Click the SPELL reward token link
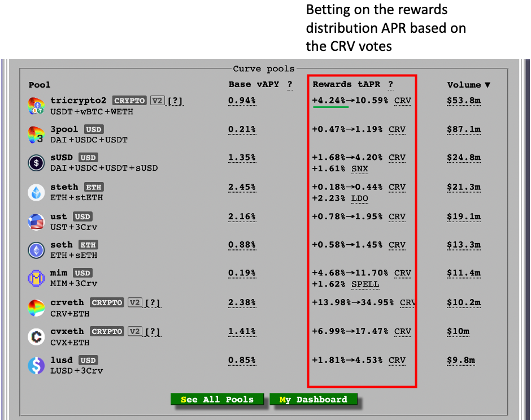This screenshot has height=420, width=531. [x=365, y=284]
